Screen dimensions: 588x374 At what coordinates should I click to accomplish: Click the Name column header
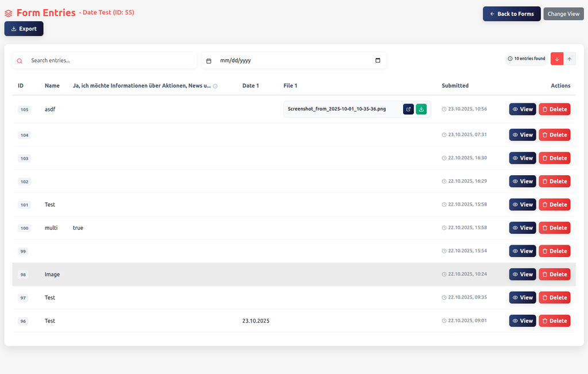pyautogui.click(x=52, y=86)
